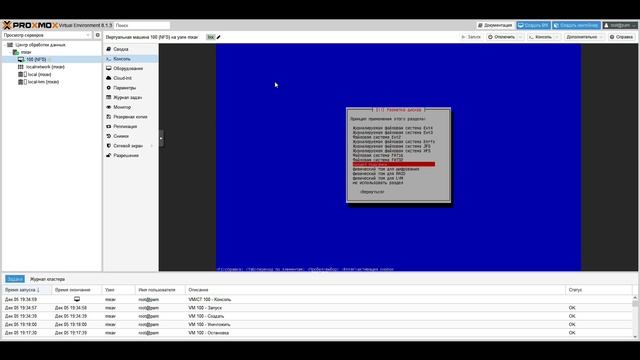Sort by Время окончания column header
This screenshot has width=640, height=360.
(x=77, y=290)
